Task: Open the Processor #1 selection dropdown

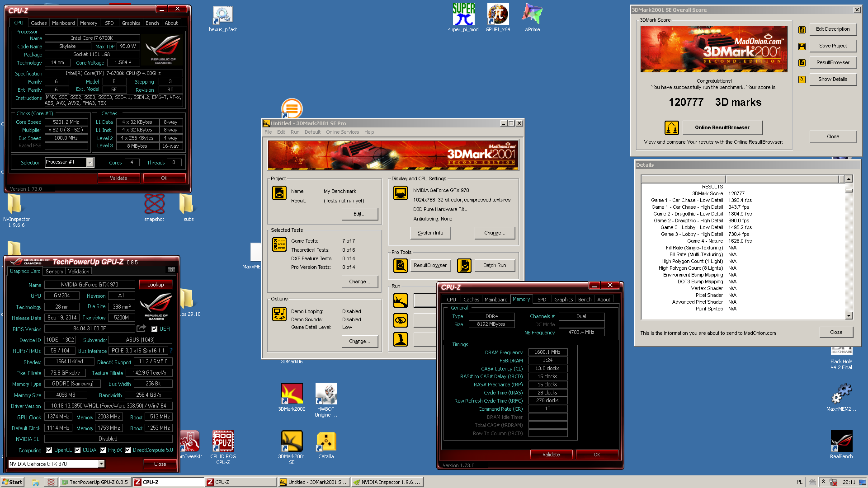Action: (x=90, y=163)
